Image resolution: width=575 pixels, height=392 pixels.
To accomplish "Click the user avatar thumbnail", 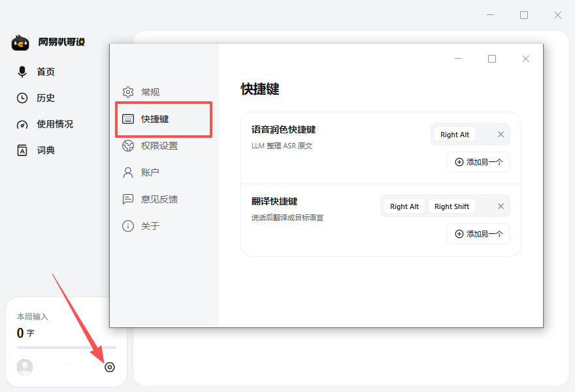I will [x=25, y=367].
